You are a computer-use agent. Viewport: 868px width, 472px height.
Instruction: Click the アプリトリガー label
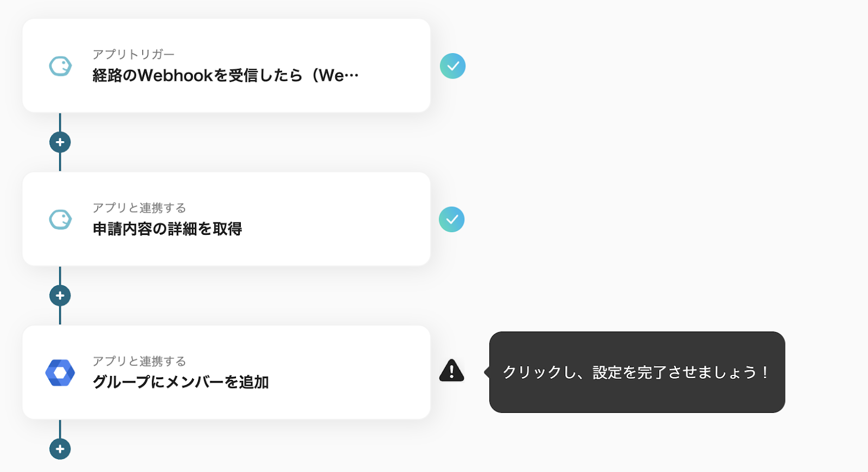click(x=133, y=54)
